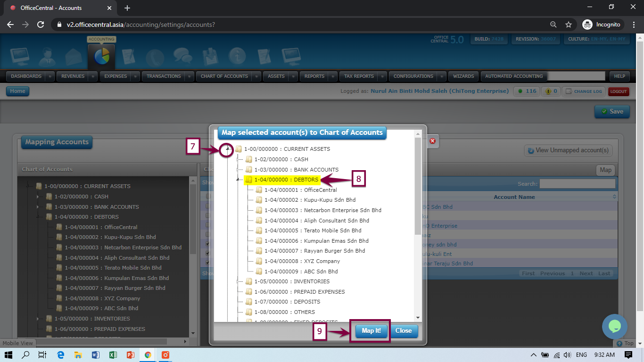Open the information 'i' circle icon

[237, 57]
